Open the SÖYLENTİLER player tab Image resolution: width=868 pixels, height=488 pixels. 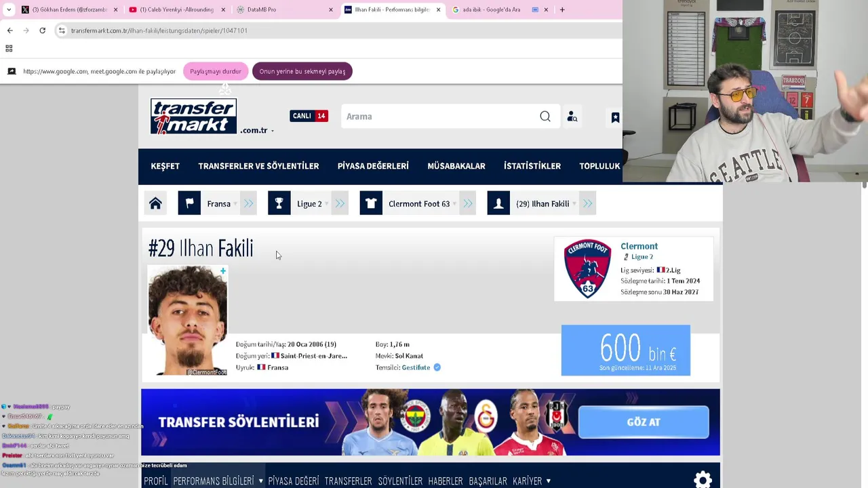coord(400,481)
